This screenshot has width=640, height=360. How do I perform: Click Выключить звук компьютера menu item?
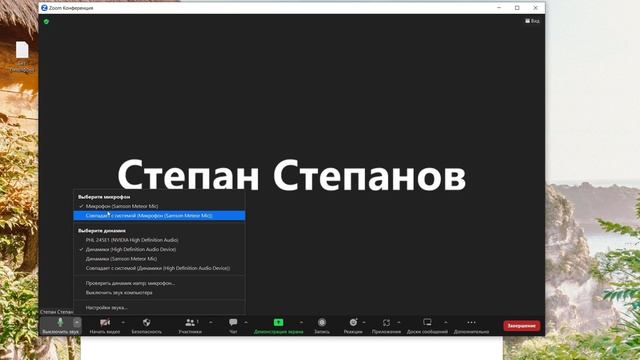[x=159, y=293]
